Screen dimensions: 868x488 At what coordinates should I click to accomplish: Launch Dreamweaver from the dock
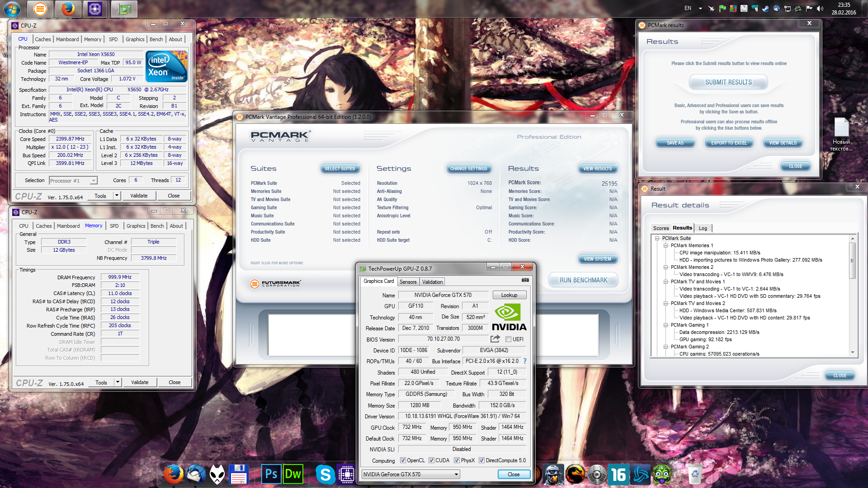(293, 474)
